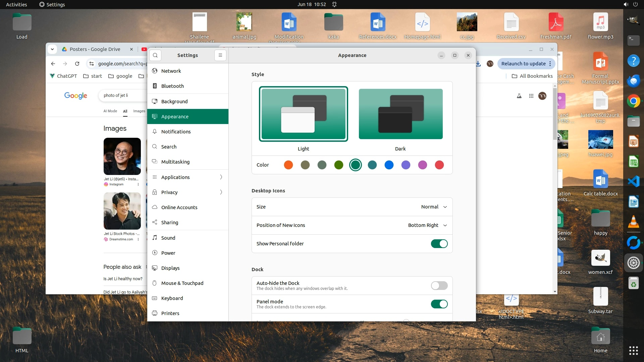Click the Bluetooth icon in sidebar
Viewport: 644px width, 362px height.
click(155, 86)
